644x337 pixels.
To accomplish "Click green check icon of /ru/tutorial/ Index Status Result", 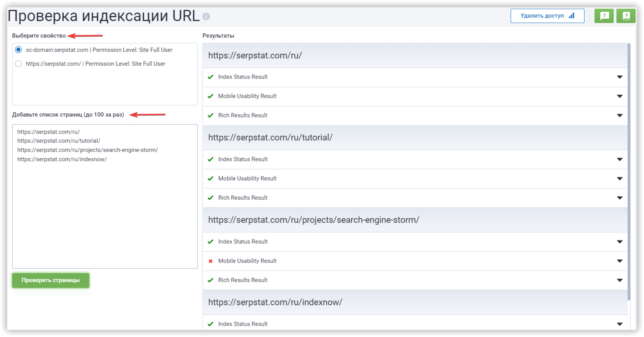I will [210, 159].
